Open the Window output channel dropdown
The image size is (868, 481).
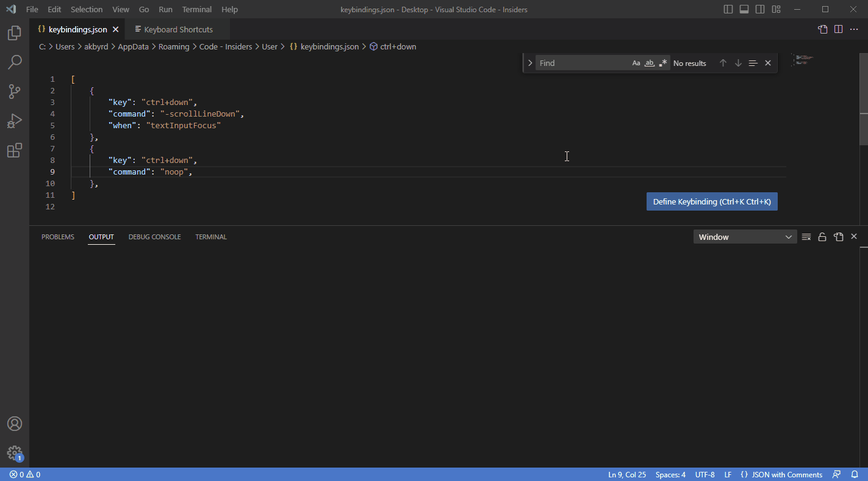tap(745, 236)
